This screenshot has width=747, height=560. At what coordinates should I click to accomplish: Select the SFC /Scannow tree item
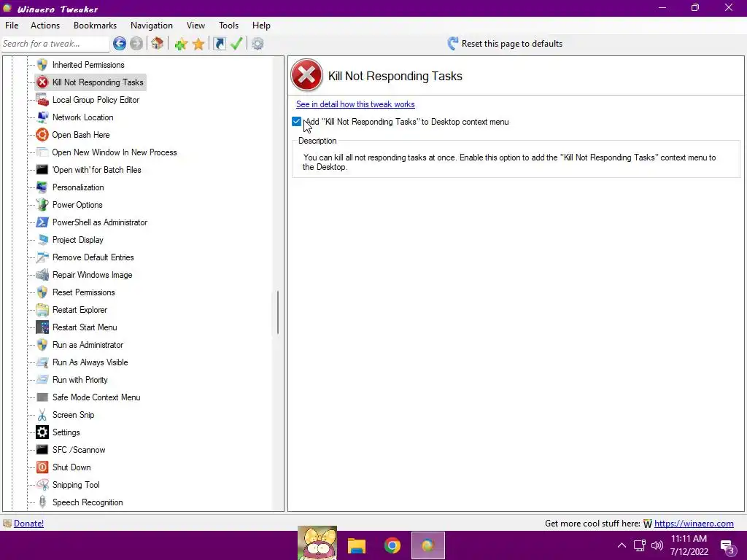click(x=79, y=450)
